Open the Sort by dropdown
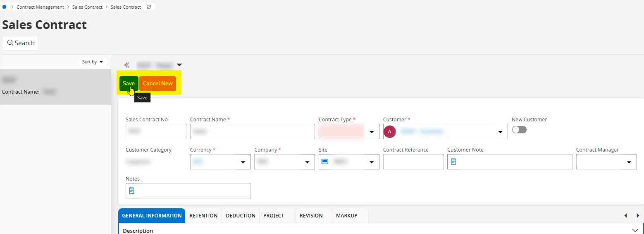 click(93, 62)
